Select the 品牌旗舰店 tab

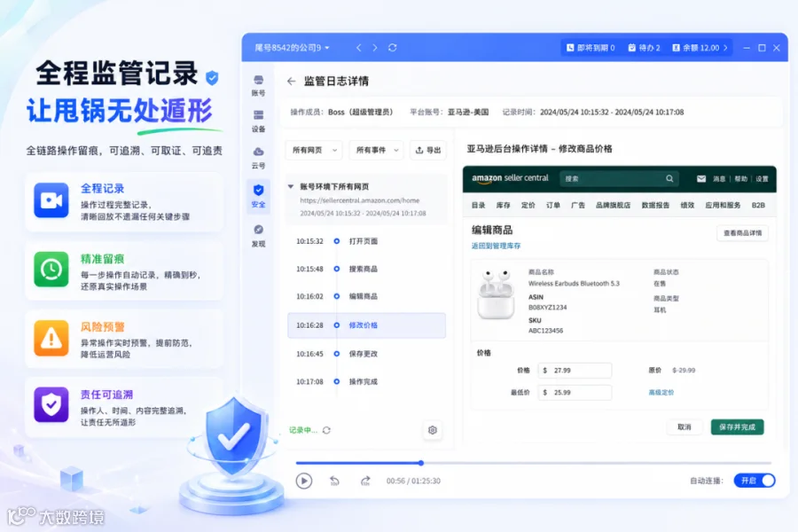click(x=614, y=205)
